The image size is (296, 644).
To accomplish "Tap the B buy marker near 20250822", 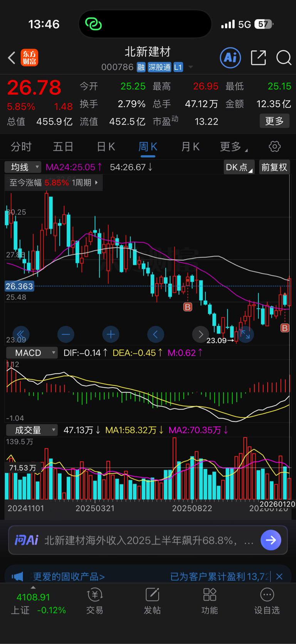I will click(x=188, y=307).
